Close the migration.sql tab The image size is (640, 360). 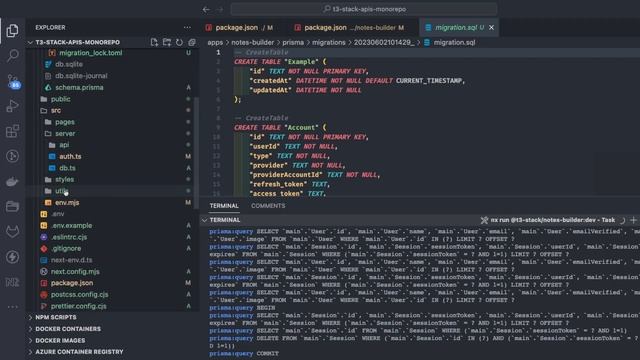click(x=491, y=27)
